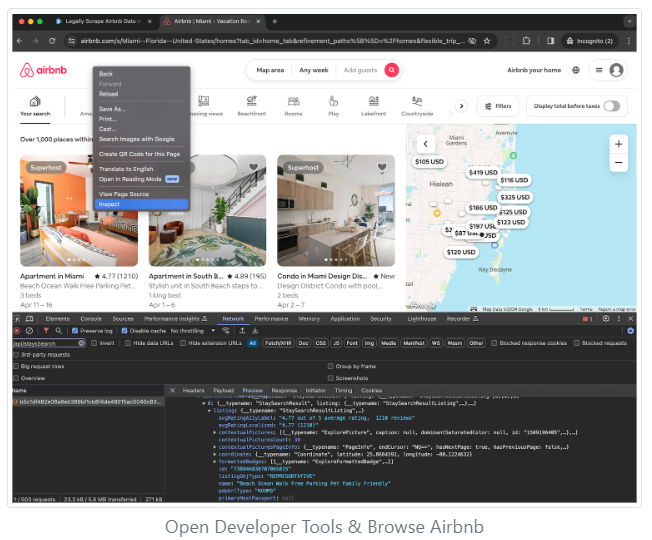652x540 pixels.
Task: Expand the coordinate object node
Action: [x=215, y=454]
